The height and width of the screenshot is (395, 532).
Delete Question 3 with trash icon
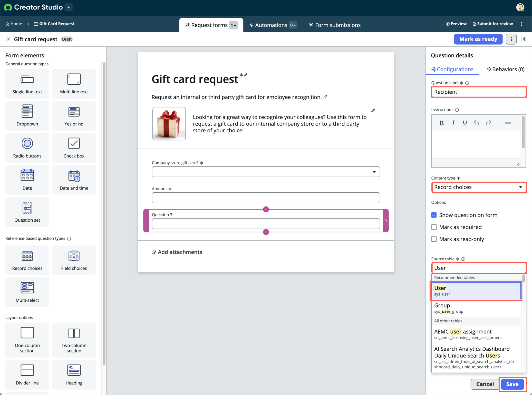[x=386, y=221]
